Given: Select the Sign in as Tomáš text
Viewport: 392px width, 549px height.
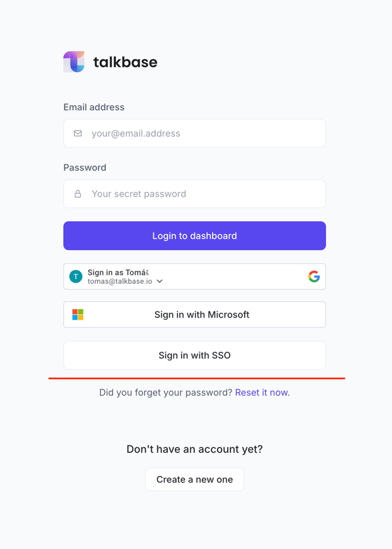Looking at the screenshot, I should (x=118, y=273).
